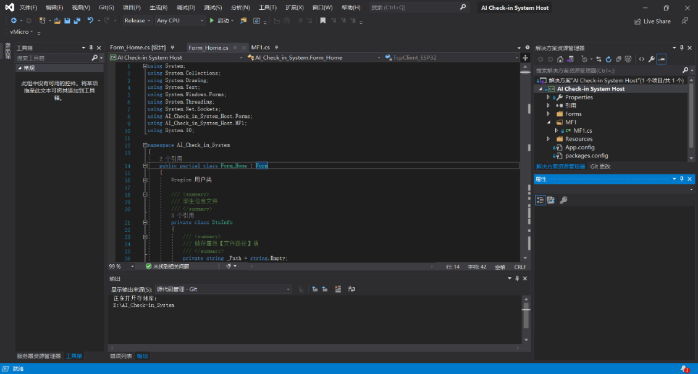This screenshot has width=698, height=374.
Task: Open the Any CPU platform dropdown
Action: (x=180, y=20)
